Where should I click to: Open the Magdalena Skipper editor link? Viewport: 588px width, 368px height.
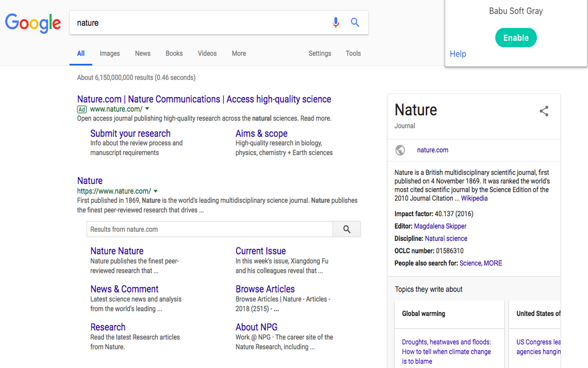(440, 226)
